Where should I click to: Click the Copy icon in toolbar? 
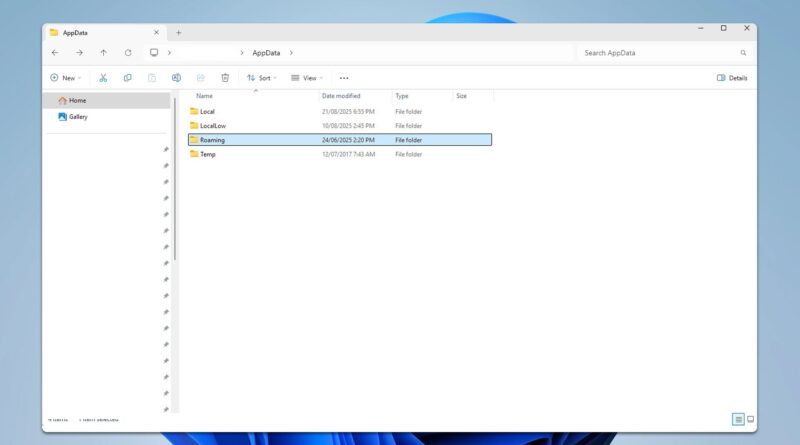tap(127, 77)
